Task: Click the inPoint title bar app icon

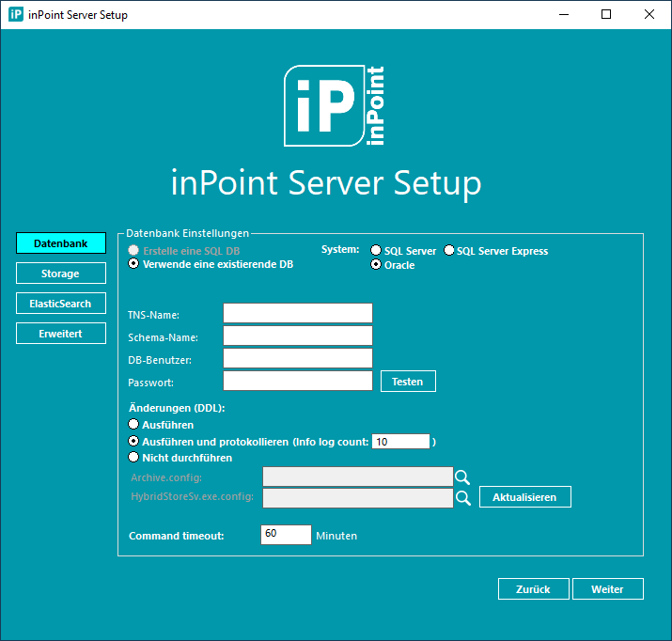Action: coord(16,14)
